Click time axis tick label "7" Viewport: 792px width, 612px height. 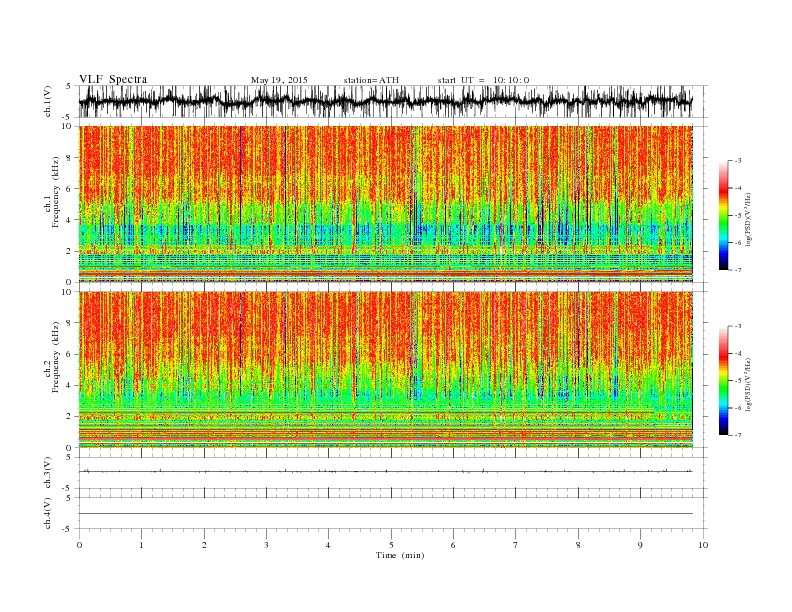(x=516, y=545)
